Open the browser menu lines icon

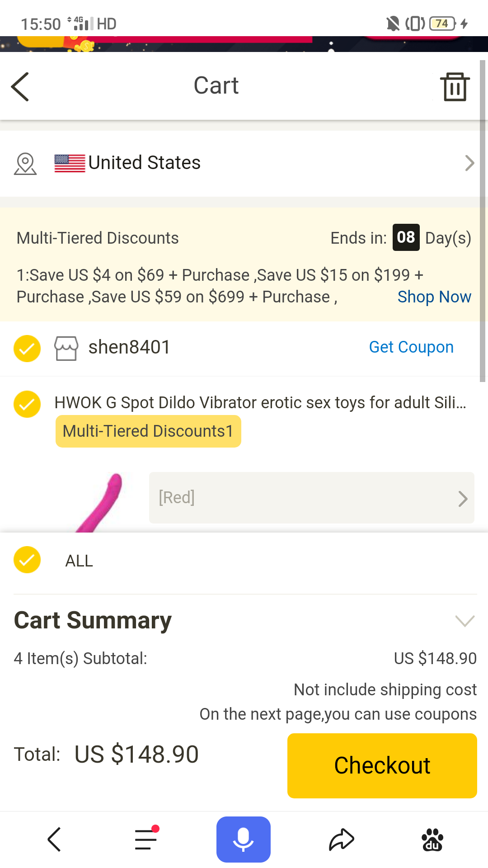[x=146, y=839]
